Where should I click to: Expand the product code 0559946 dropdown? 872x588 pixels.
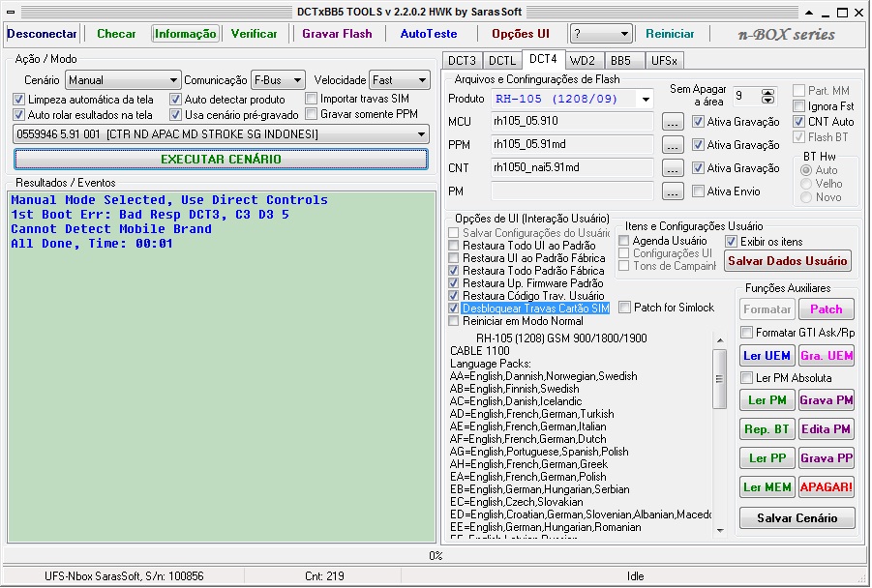pos(221,133)
